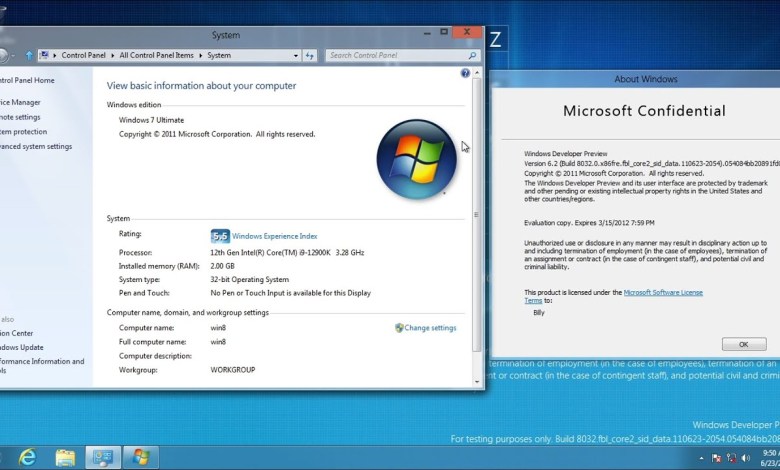Click the up arrow navigation button
Viewport: 780px width, 470px height.
[x=29, y=55]
